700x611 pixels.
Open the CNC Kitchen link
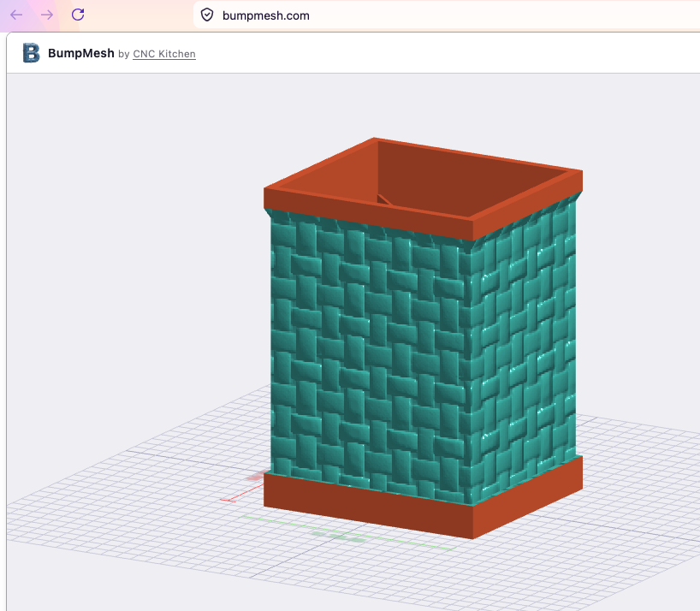coord(164,54)
